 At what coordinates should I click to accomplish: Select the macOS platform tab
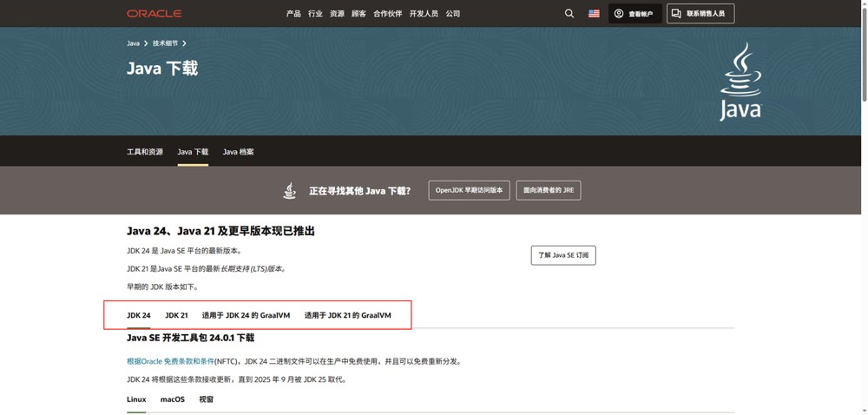tap(173, 399)
